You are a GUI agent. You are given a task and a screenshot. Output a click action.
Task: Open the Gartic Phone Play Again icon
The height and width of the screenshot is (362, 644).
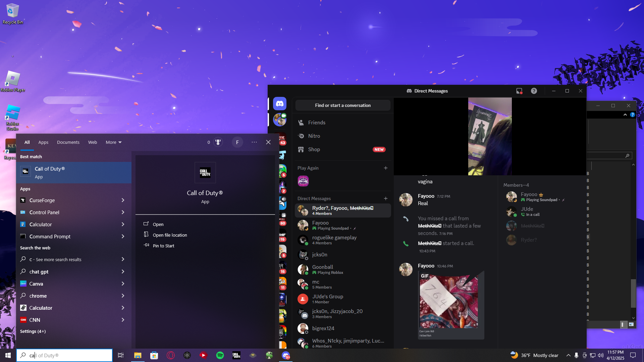pos(303,181)
